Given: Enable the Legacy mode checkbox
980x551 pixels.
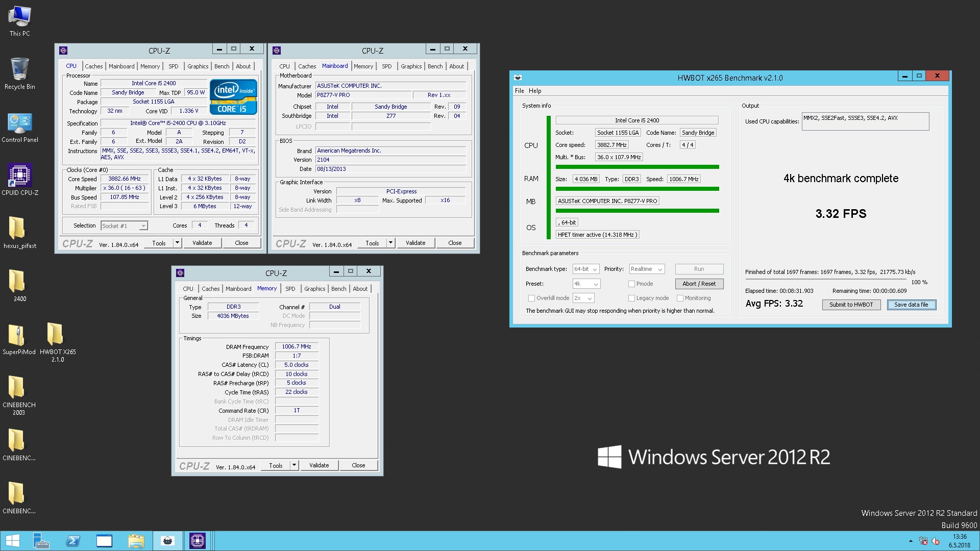Looking at the screenshot, I should coord(631,298).
